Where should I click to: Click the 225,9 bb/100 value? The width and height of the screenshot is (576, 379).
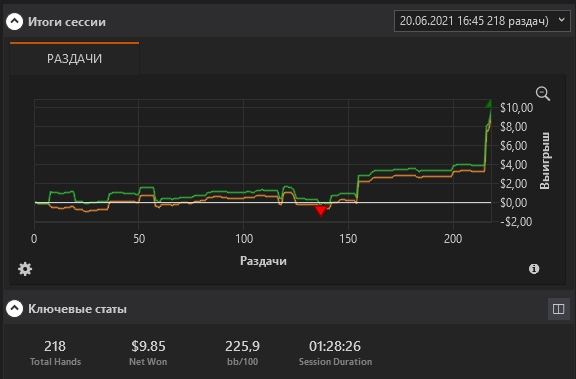click(242, 346)
